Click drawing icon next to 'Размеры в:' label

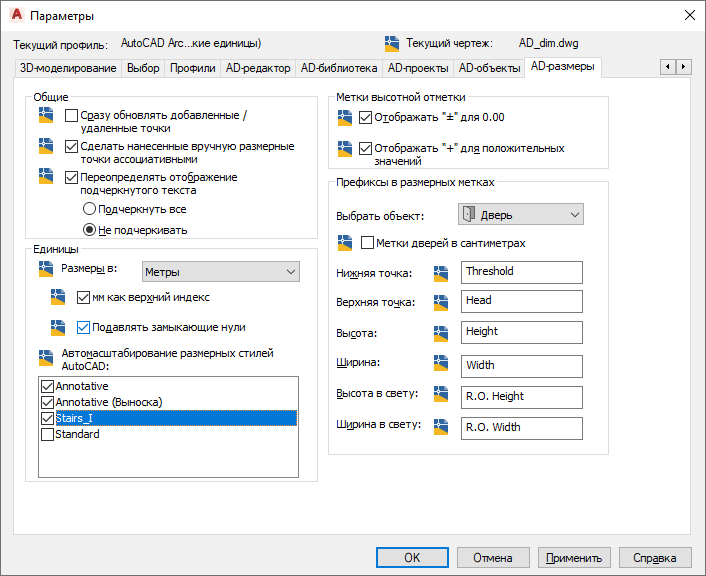[46, 269]
